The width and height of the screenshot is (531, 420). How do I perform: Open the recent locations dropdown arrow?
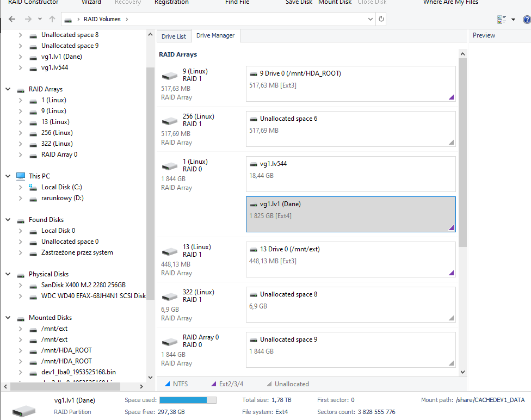pos(40,19)
